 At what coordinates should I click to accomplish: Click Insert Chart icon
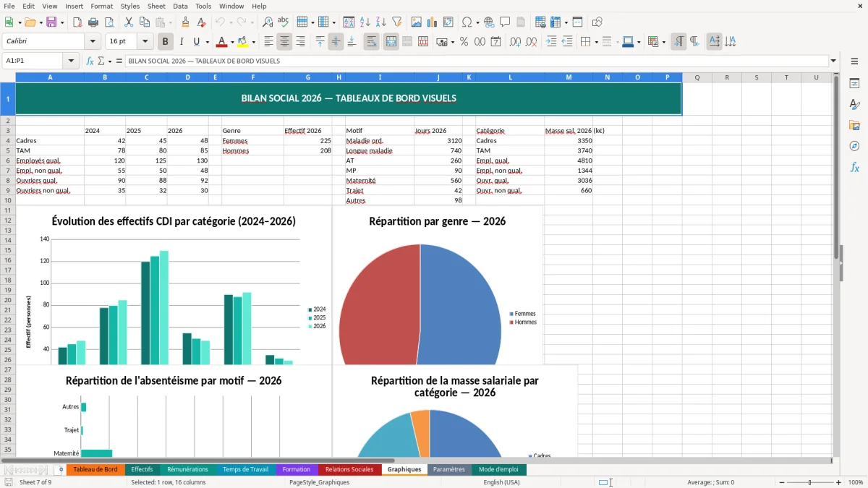click(x=433, y=22)
